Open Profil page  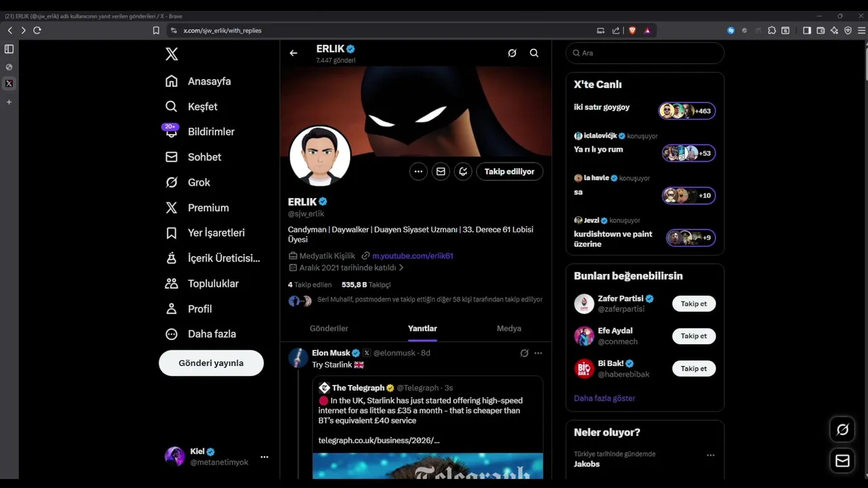pyautogui.click(x=189, y=309)
